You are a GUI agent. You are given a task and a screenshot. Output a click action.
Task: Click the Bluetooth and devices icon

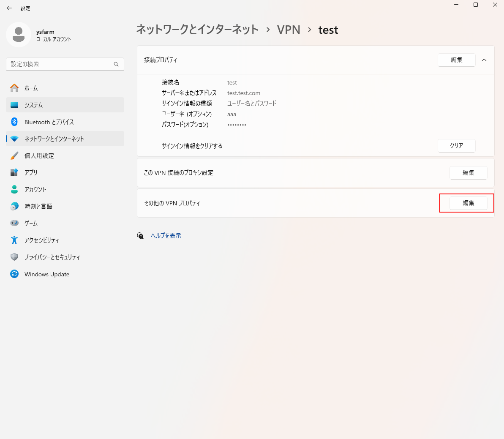coord(14,122)
